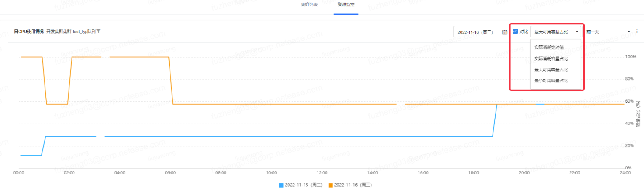Open the calendar icon in date field
Screen dimensions: 644x193
[504, 32]
